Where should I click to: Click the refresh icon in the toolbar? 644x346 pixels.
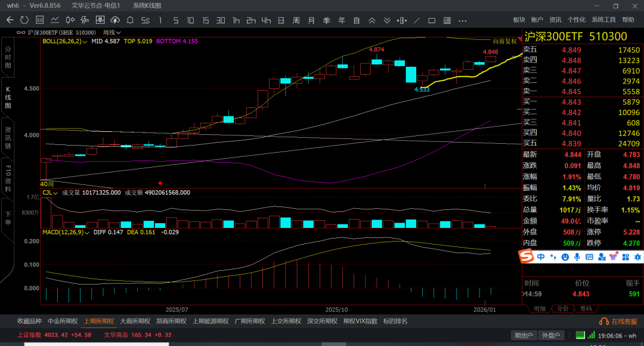24,20
